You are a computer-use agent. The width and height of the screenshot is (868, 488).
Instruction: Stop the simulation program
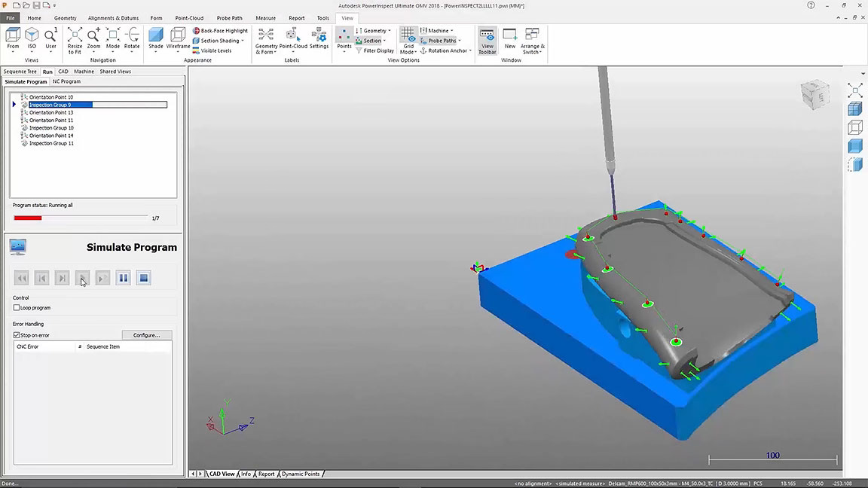point(144,278)
